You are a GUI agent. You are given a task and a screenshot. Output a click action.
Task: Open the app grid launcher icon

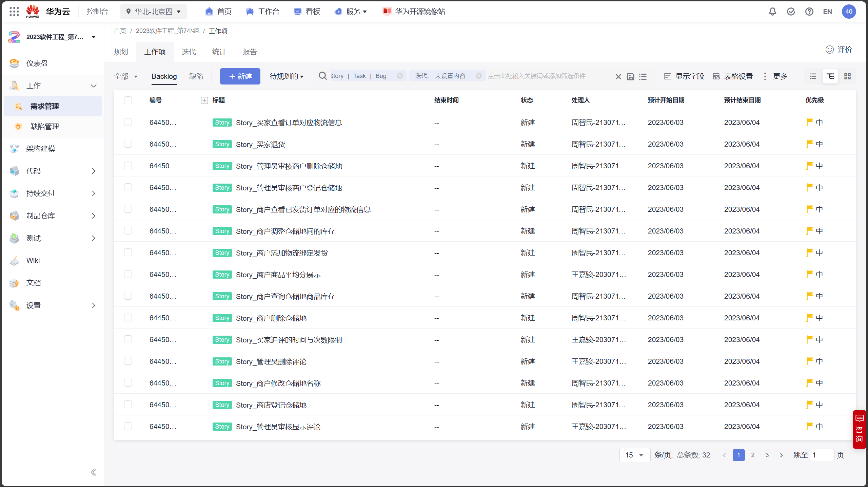14,12
